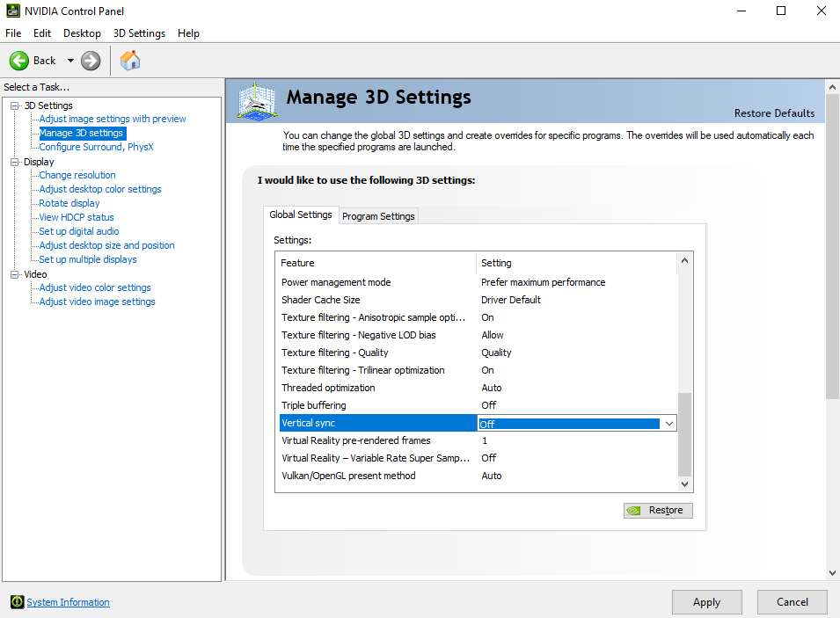840x618 pixels.
Task: Click the Restore button with NVIDIA logo
Action: click(x=658, y=511)
